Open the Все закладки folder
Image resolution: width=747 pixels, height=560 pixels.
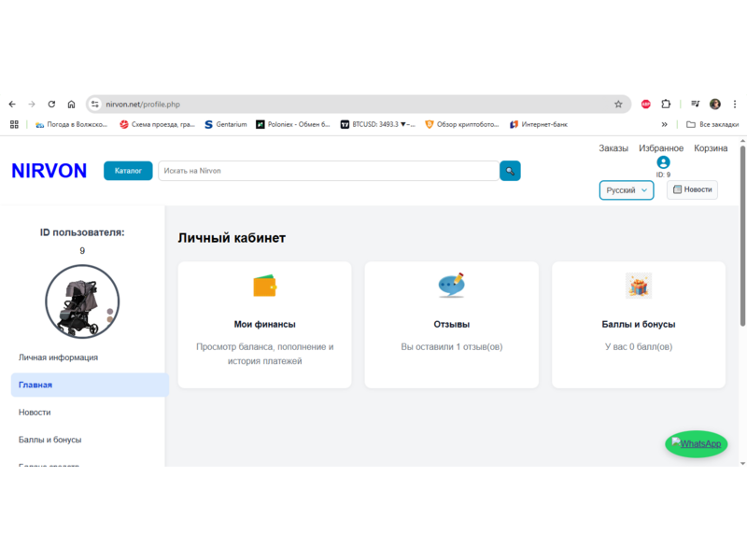[x=712, y=124]
